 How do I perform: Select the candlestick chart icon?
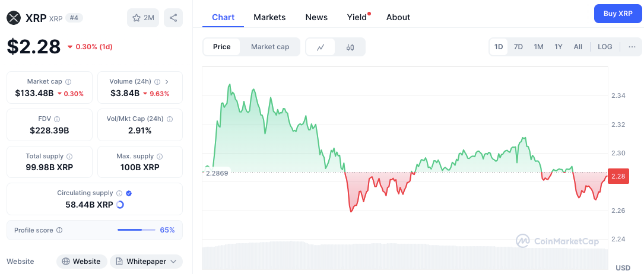click(350, 47)
